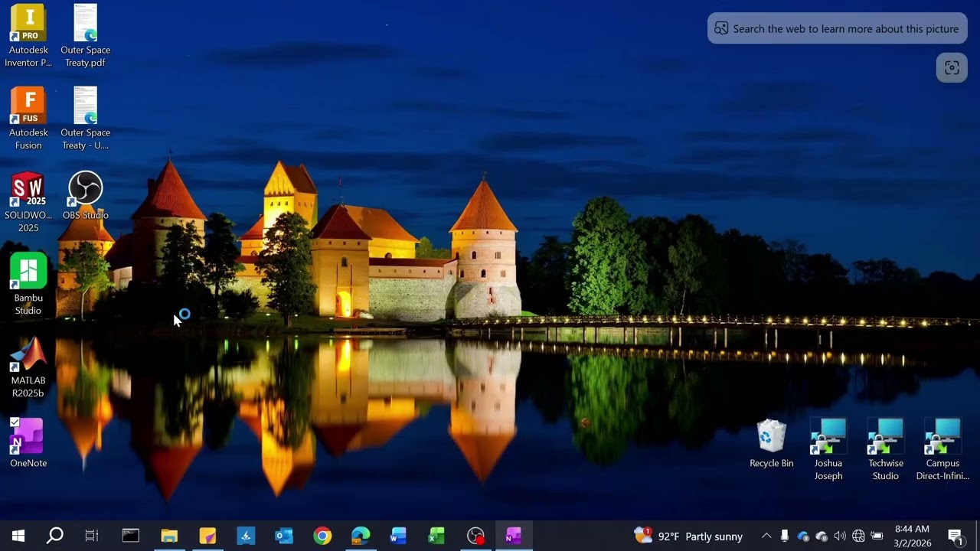Select the MATLAB R2025b desktop shortcut

[x=28, y=367]
